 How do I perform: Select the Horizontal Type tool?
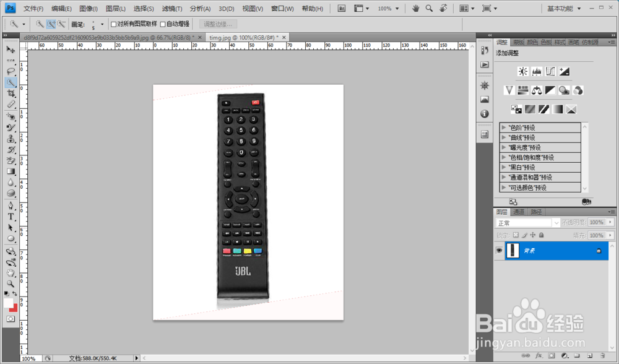click(x=11, y=217)
